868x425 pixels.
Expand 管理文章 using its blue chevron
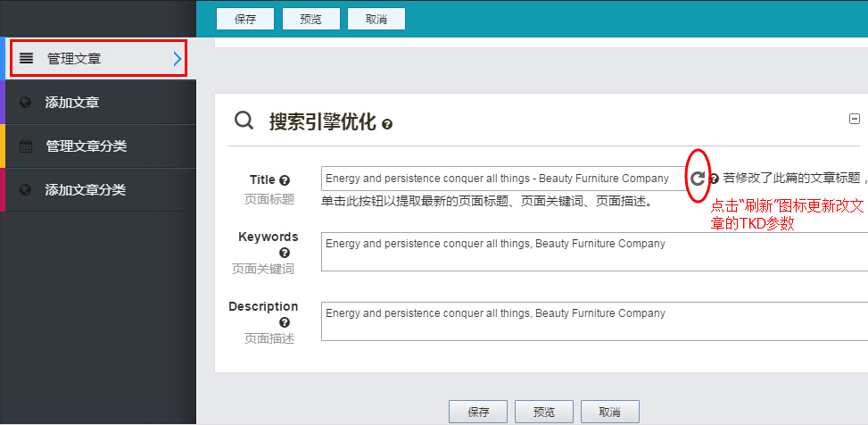coord(178,58)
